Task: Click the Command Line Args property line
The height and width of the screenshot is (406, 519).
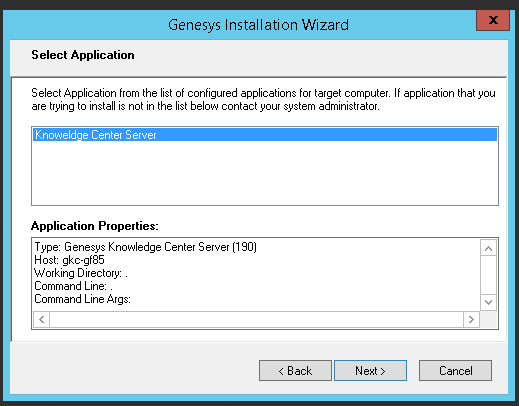Action: pyautogui.click(x=82, y=299)
